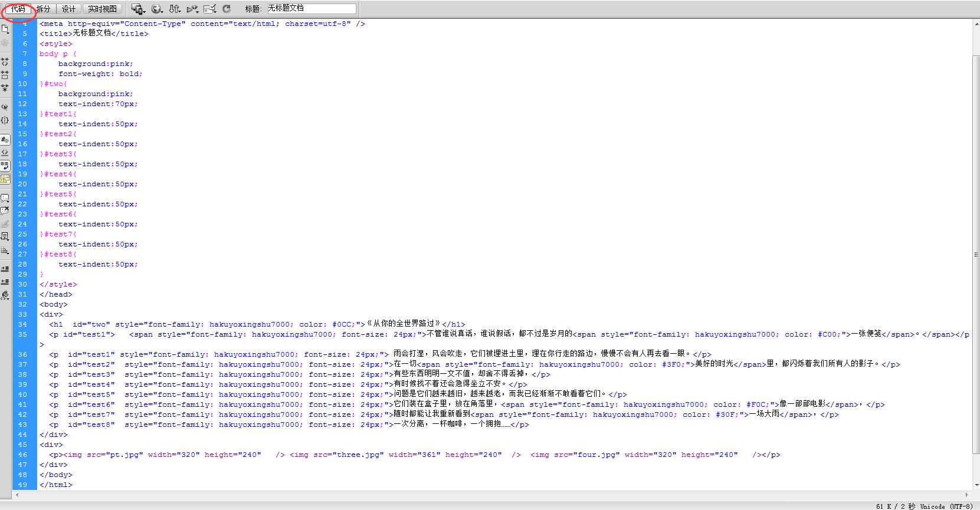Viewport: 980px width, 510px height.
Task: Click '}#test8{' selector on line 27
Action: (x=58, y=254)
